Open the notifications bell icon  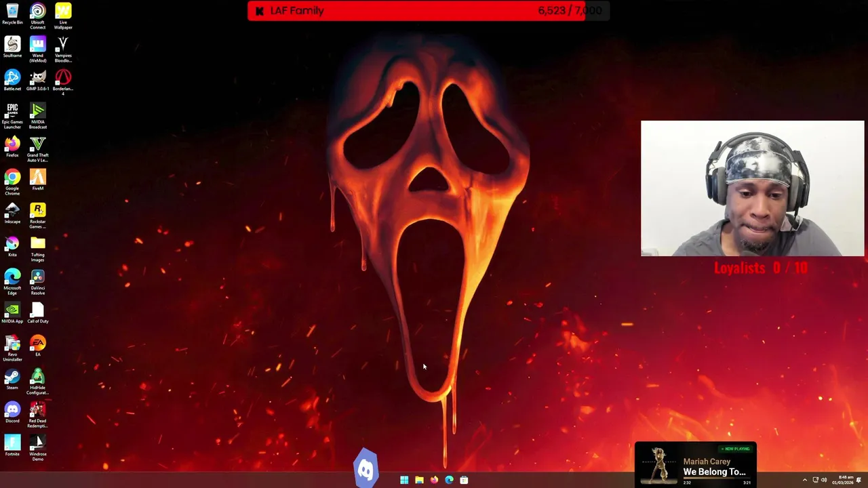tap(859, 480)
